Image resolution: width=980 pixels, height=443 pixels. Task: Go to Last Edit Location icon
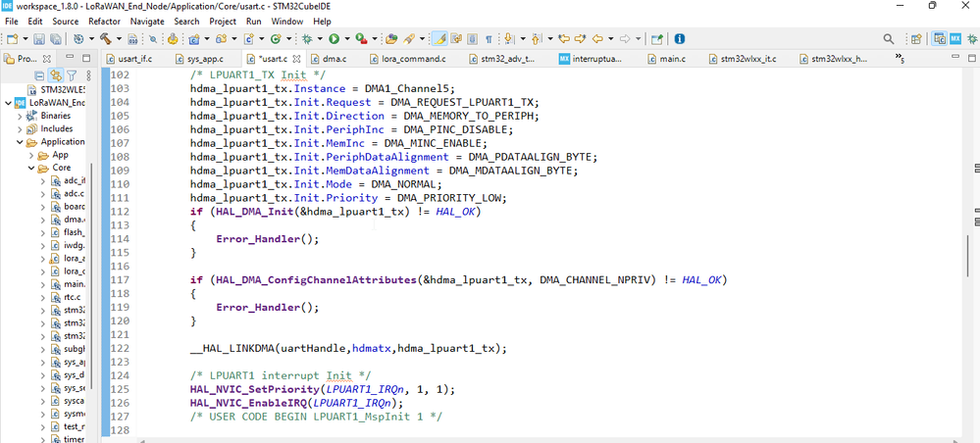(x=564, y=39)
